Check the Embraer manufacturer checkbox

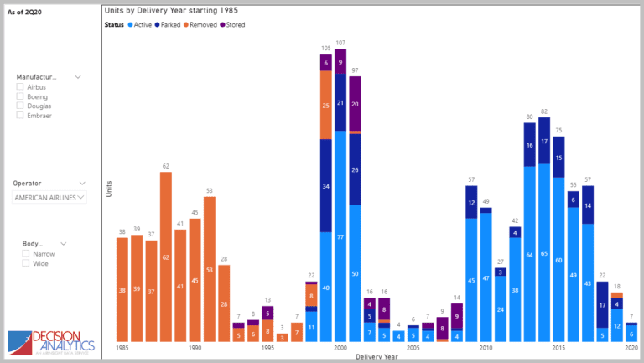tap(20, 115)
